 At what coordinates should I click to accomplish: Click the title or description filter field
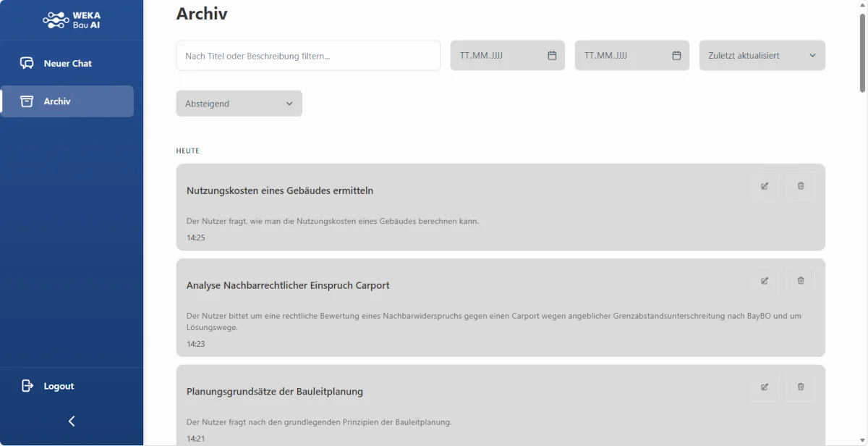[x=307, y=56]
